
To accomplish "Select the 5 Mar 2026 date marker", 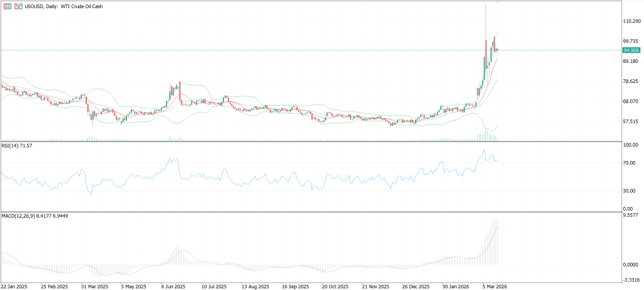I will pyautogui.click(x=494, y=286).
